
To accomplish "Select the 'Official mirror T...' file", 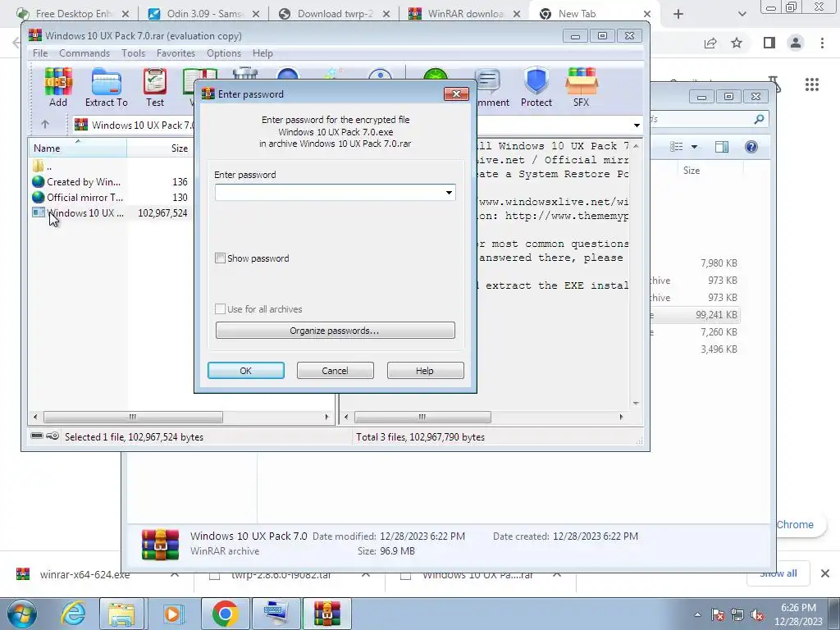I will (x=78, y=197).
